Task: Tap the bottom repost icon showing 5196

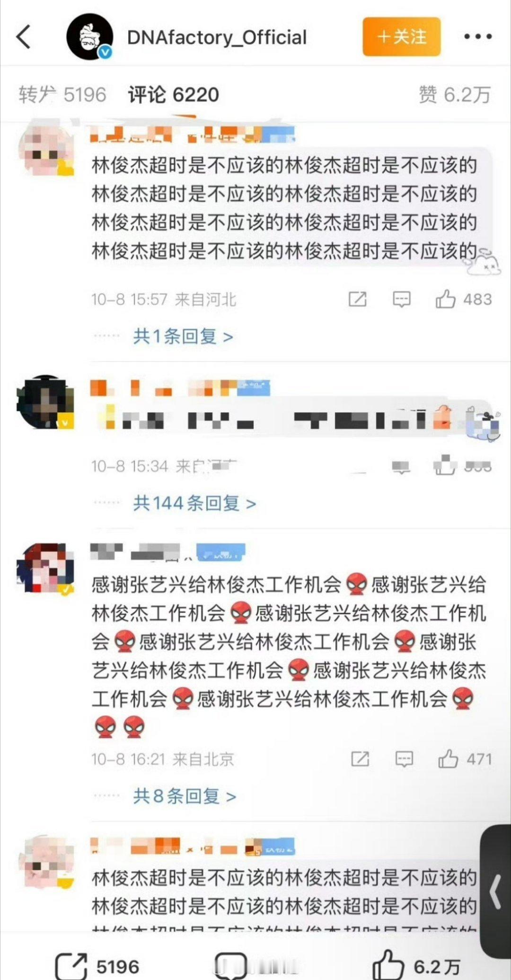Action: point(71,966)
